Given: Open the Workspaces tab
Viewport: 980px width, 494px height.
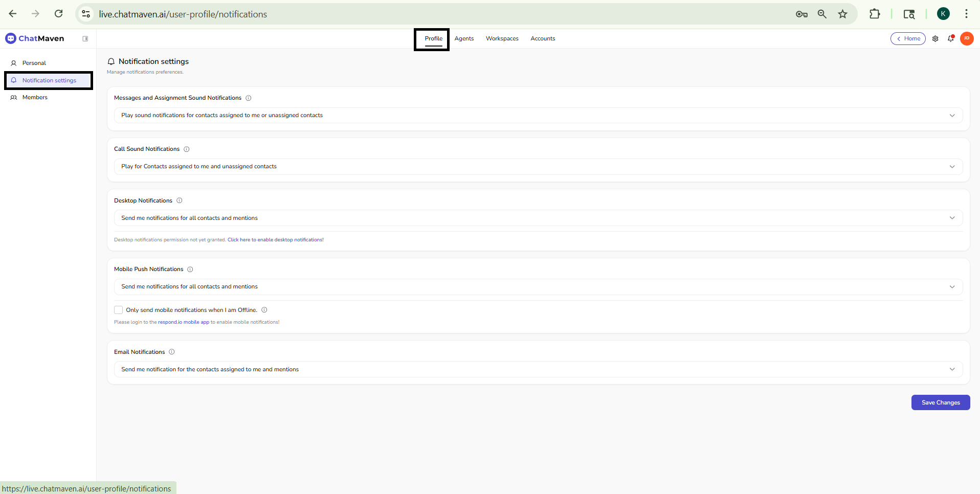Looking at the screenshot, I should coord(502,39).
